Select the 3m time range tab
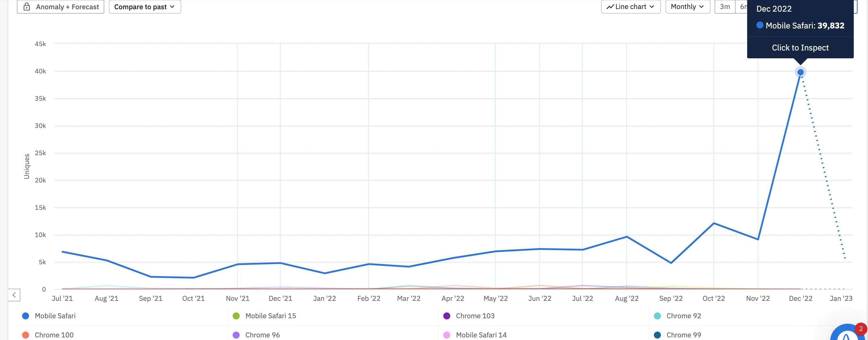Screen dimensions: 868x340 724,7
